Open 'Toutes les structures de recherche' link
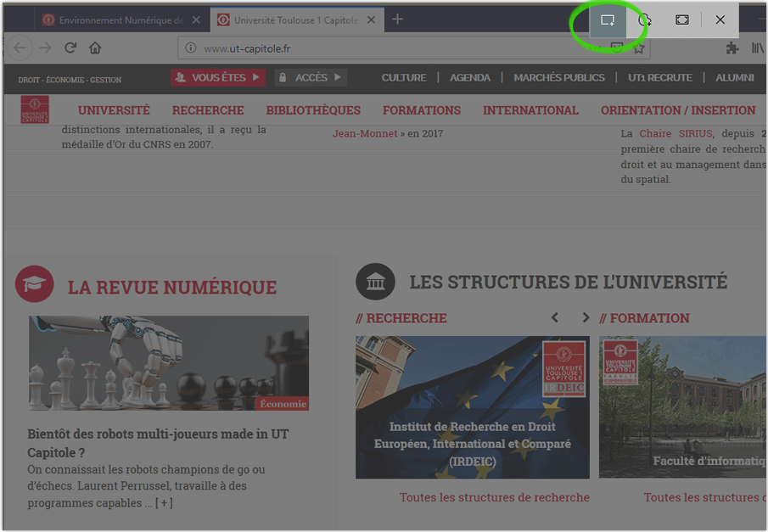 495,497
